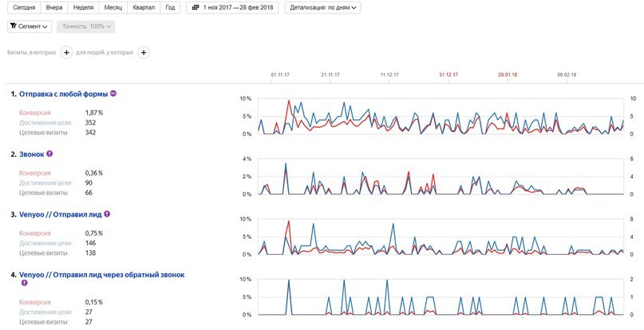644x330 pixels.
Task: Open the Точность: 100% dropdown
Action: (86, 26)
